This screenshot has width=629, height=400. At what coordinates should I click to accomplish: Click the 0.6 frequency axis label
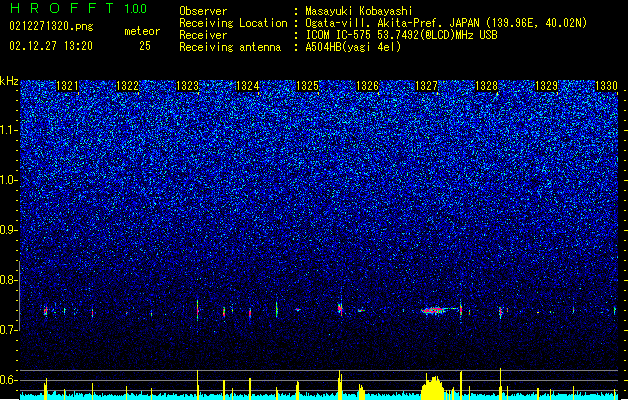click(9, 380)
